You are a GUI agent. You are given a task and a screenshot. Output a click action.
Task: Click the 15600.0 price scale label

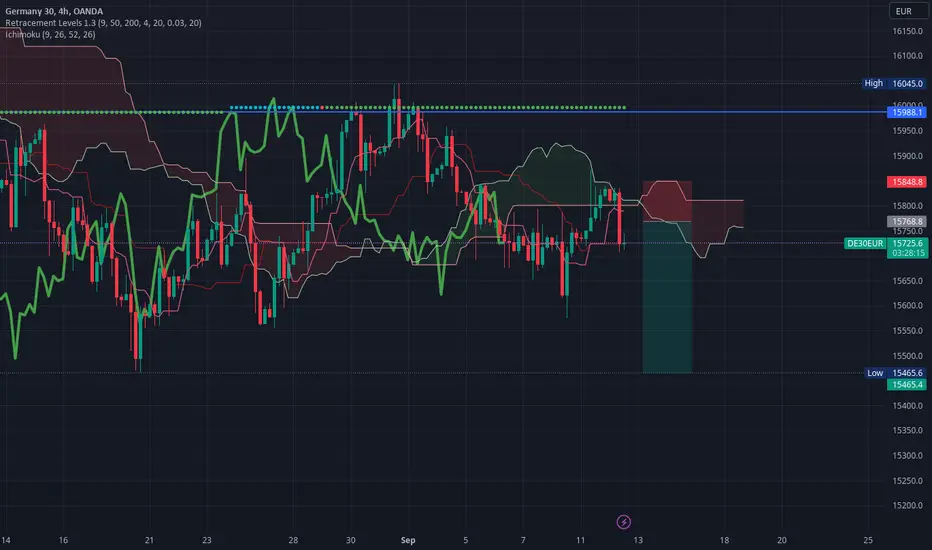908,306
